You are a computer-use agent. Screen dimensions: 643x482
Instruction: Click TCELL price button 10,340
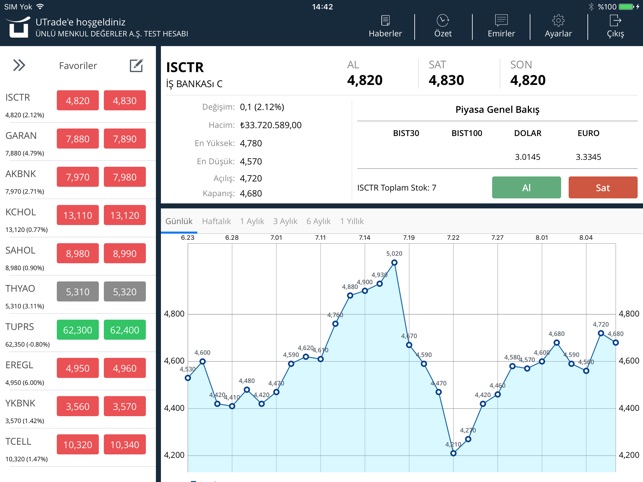(x=125, y=445)
